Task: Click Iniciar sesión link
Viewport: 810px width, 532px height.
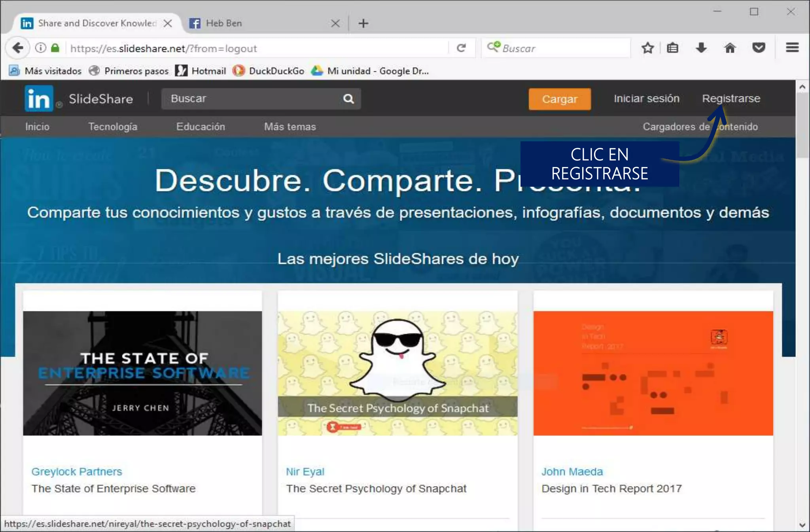Action: coord(646,98)
